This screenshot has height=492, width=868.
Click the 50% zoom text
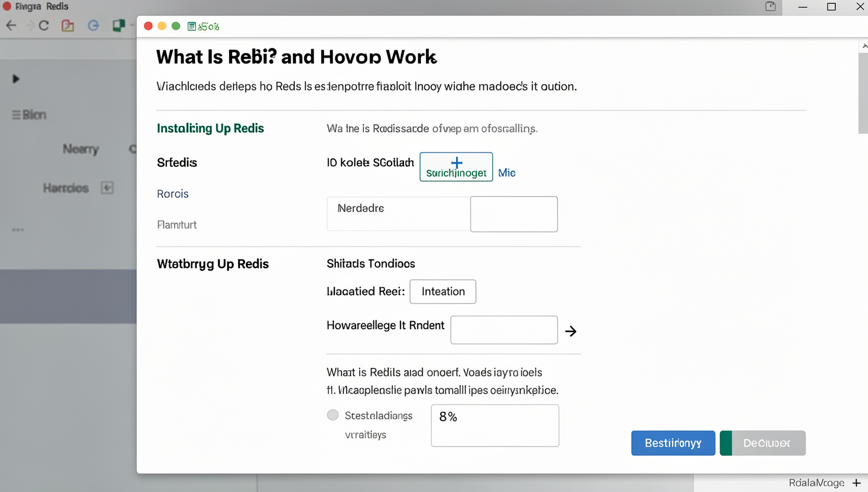209,27
